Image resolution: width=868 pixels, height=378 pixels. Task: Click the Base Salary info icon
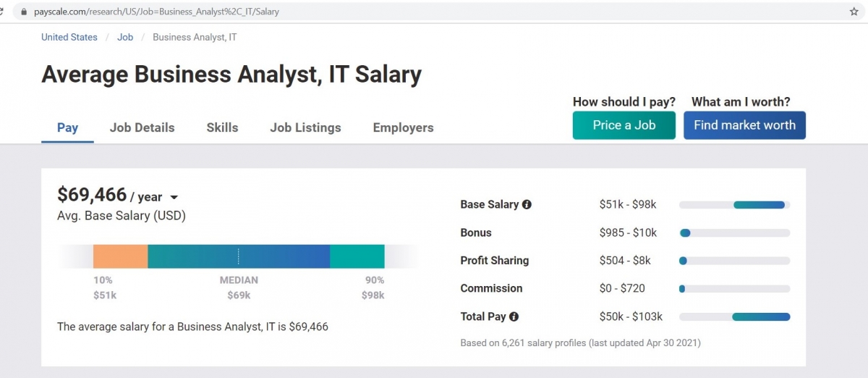527,205
